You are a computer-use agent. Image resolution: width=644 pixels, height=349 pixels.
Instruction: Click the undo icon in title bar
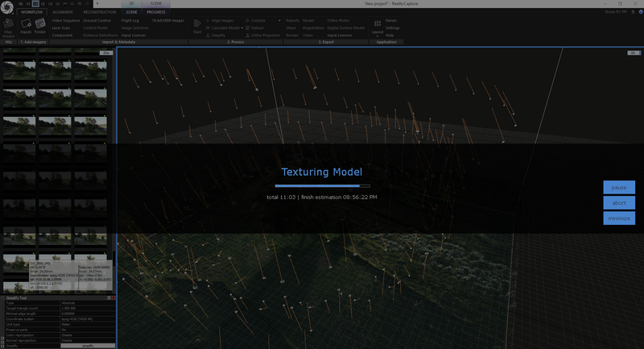tap(80, 4)
